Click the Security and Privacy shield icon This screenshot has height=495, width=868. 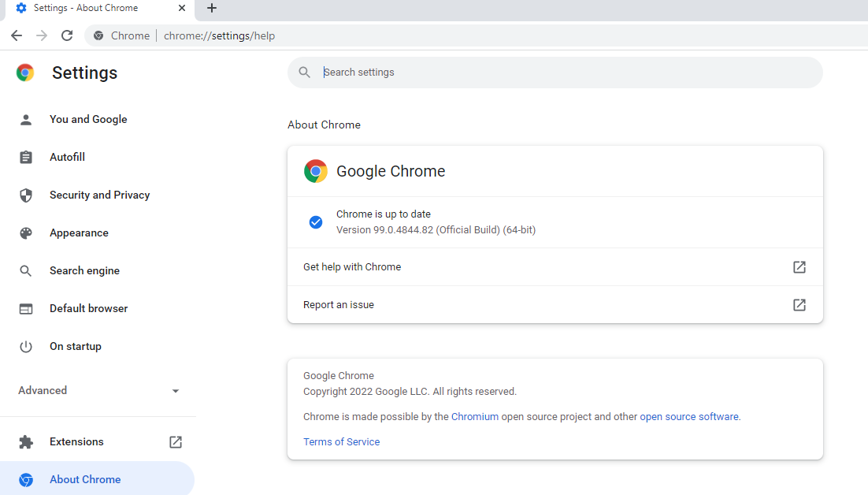pyautogui.click(x=26, y=195)
